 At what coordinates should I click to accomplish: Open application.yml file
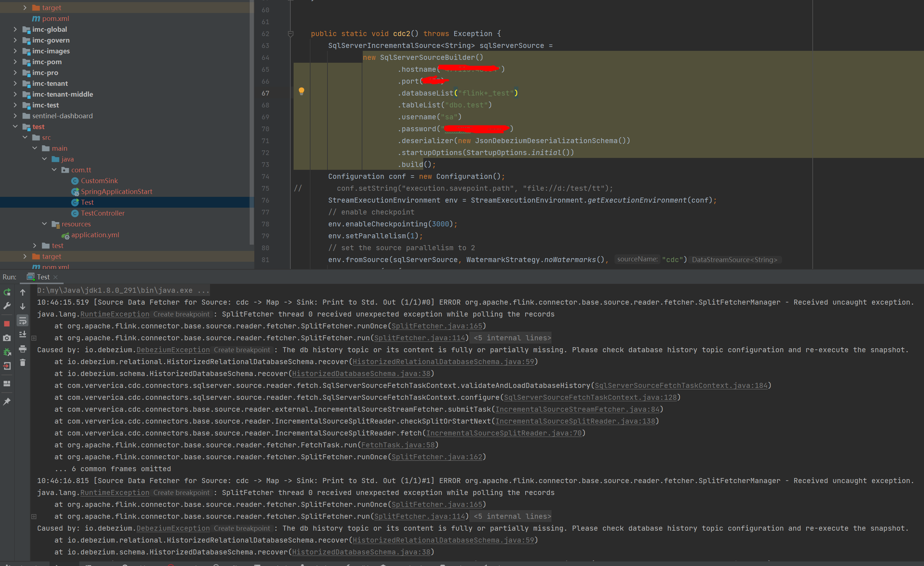coord(95,235)
